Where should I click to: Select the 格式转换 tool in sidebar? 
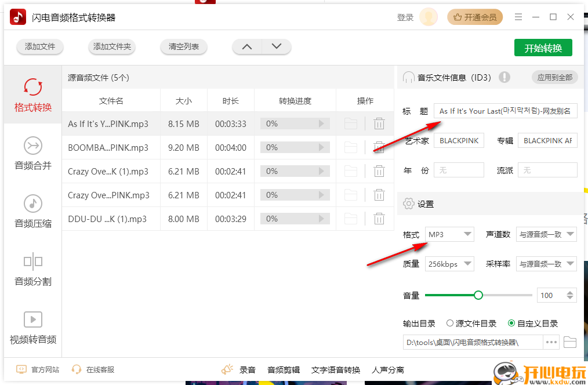[32, 95]
